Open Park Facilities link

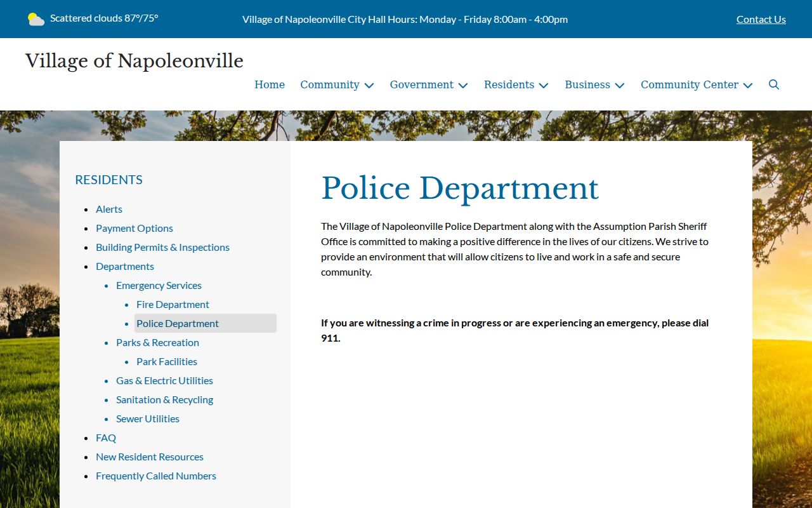point(167,361)
